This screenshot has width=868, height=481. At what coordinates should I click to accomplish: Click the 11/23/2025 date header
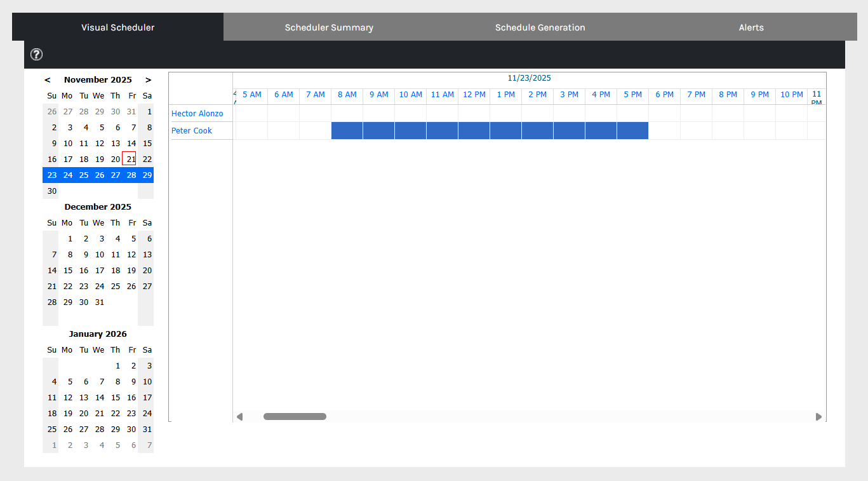pos(530,78)
